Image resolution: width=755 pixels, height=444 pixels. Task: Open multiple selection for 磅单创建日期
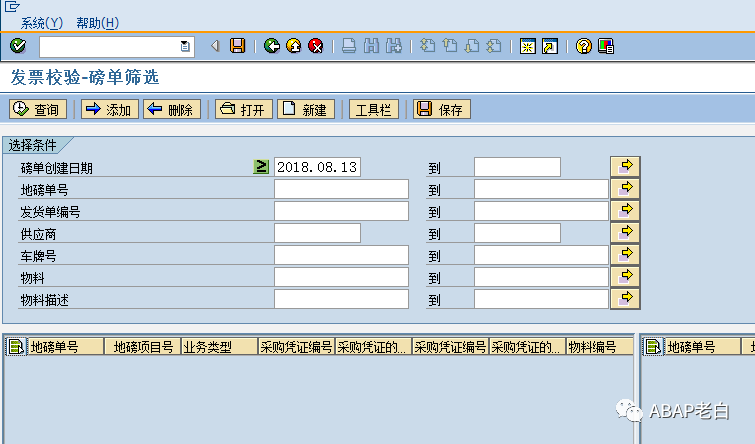pyautogui.click(x=625, y=167)
